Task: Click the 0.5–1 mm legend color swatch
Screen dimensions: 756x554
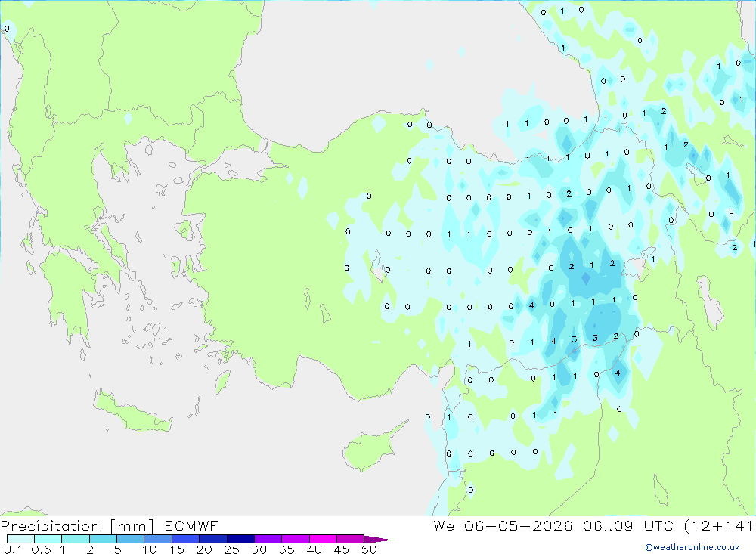Action: pos(48,539)
